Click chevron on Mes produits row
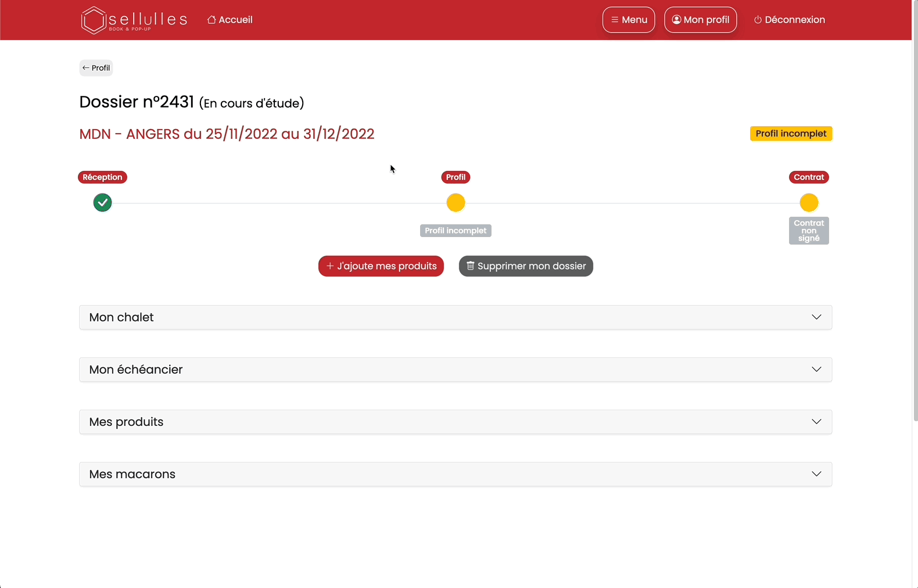 816,422
